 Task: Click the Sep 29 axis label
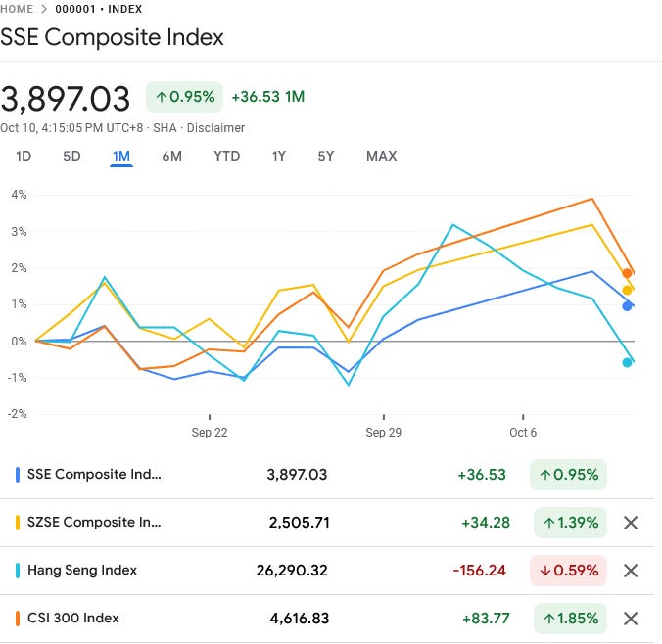coord(383,433)
